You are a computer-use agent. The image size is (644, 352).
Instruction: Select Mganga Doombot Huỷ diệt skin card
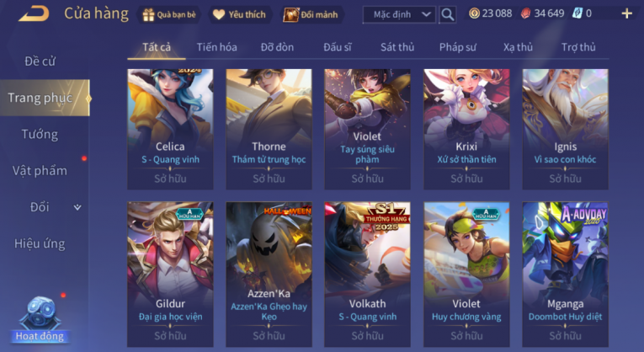tap(565, 275)
